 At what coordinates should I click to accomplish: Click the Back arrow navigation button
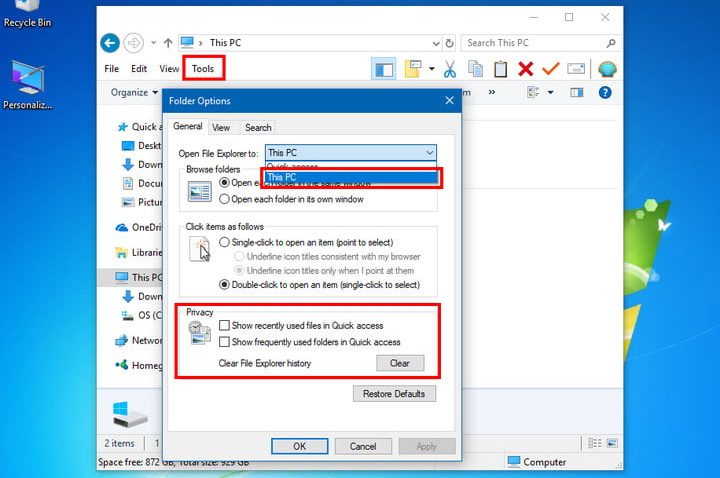110,43
